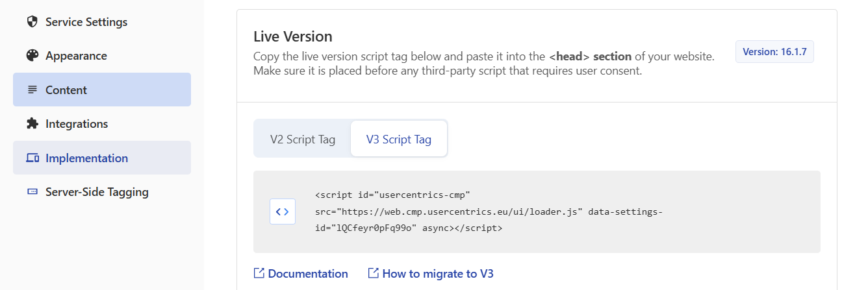The width and height of the screenshot is (868, 290).
Task: Go to the Content section
Action: pos(102,90)
